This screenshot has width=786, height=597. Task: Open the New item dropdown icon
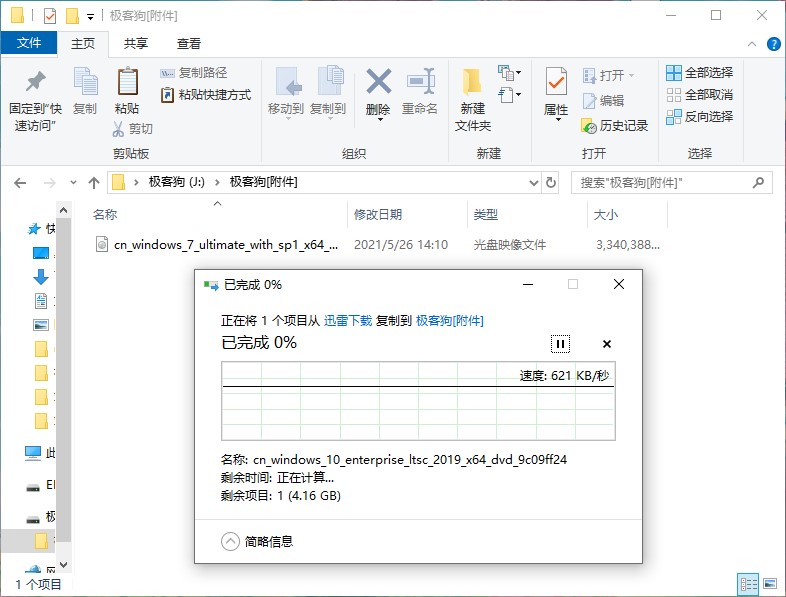(x=509, y=73)
